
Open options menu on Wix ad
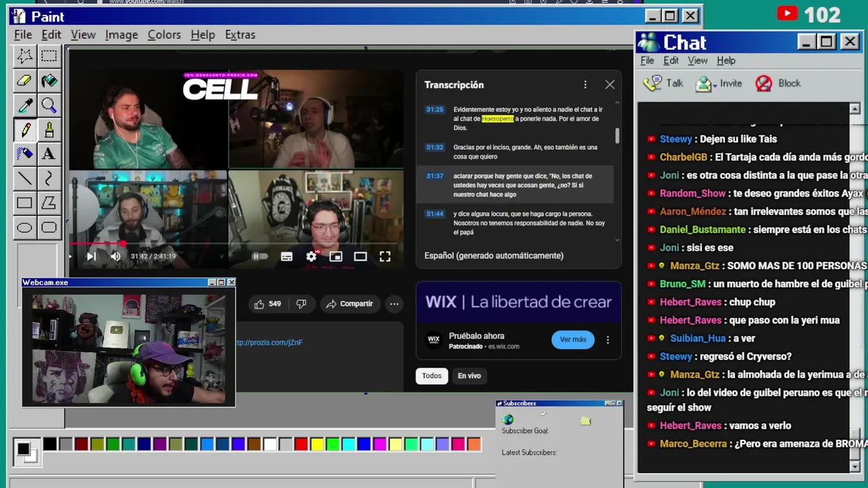point(608,340)
